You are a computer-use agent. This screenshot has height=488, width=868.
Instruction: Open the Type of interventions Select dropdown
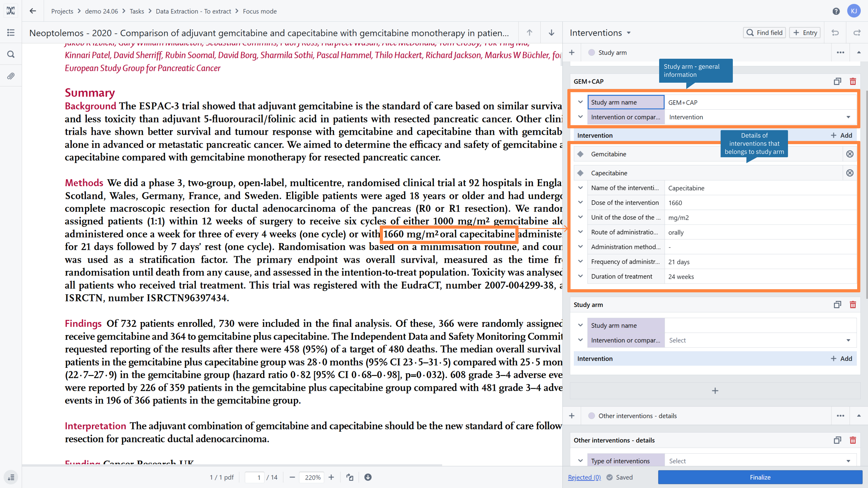760,461
